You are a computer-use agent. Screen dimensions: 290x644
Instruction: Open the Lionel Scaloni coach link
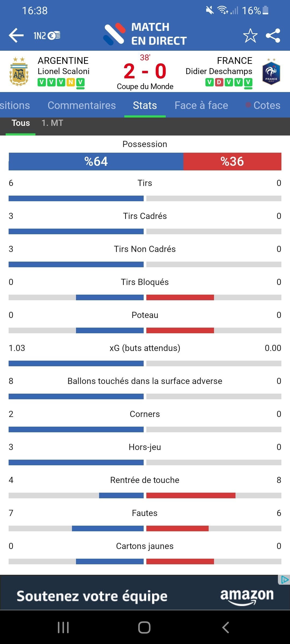click(x=64, y=71)
